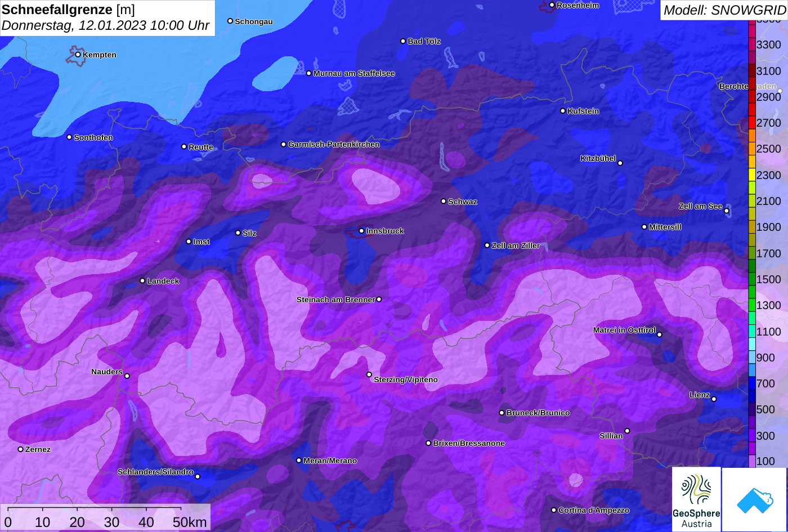Select the Rosenheim city marker
Screen dimensions: 788x532
(552, 5)
